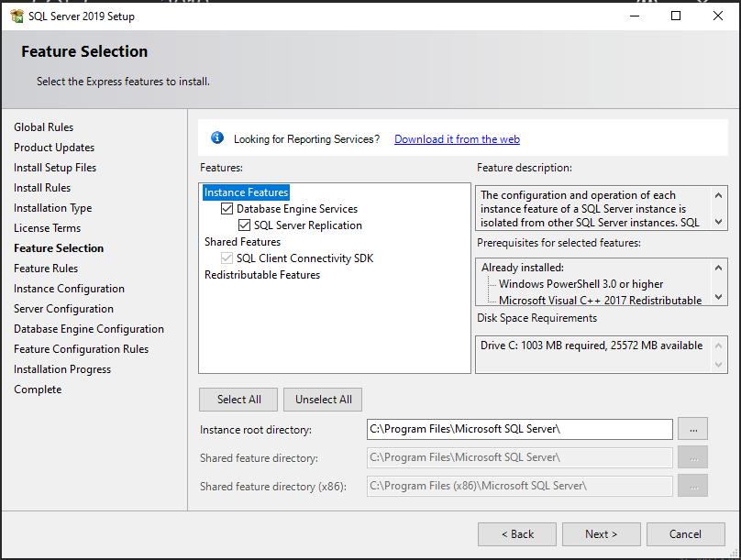Click the Global Rules step in sidebar

coord(43,127)
